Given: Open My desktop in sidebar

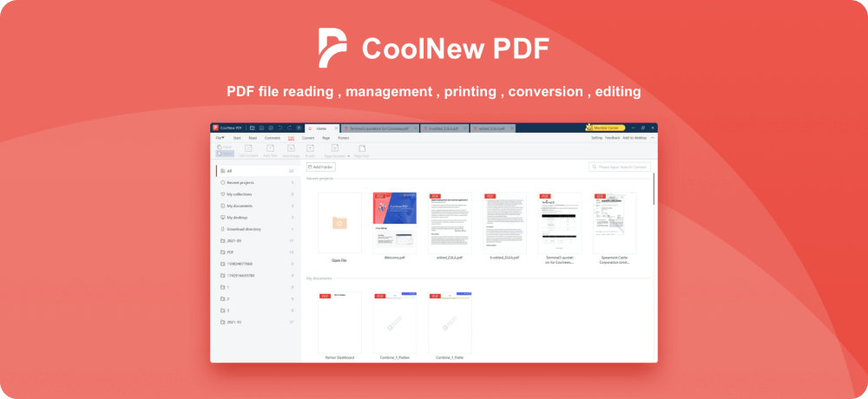Looking at the screenshot, I should (258, 218).
